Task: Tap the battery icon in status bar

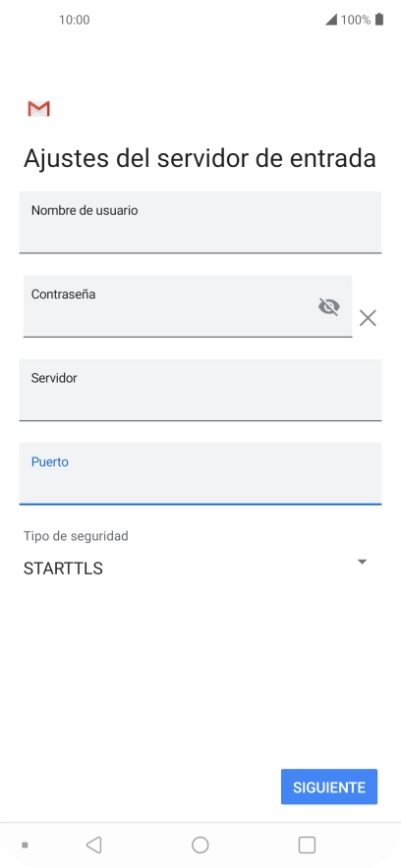Action: (x=379, y=20)
